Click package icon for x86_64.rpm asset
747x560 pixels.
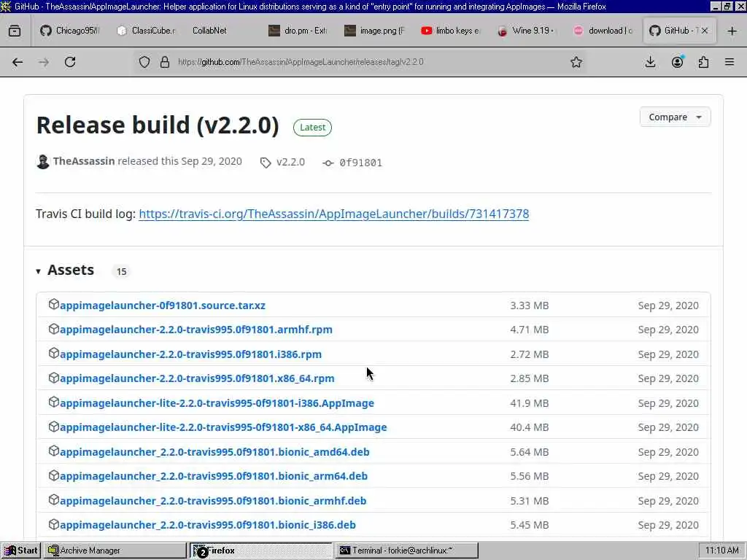(54, 377)
